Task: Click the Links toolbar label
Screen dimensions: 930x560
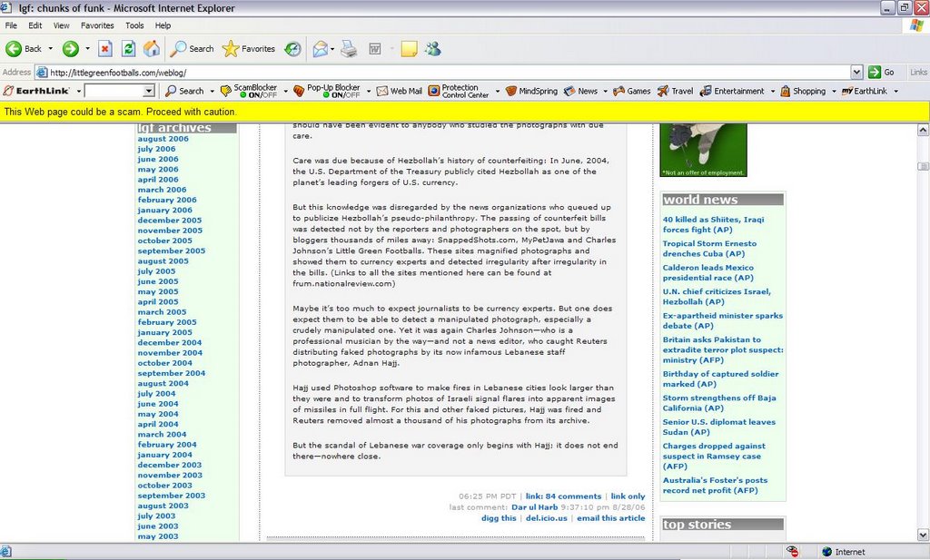Action: [918, 73]
